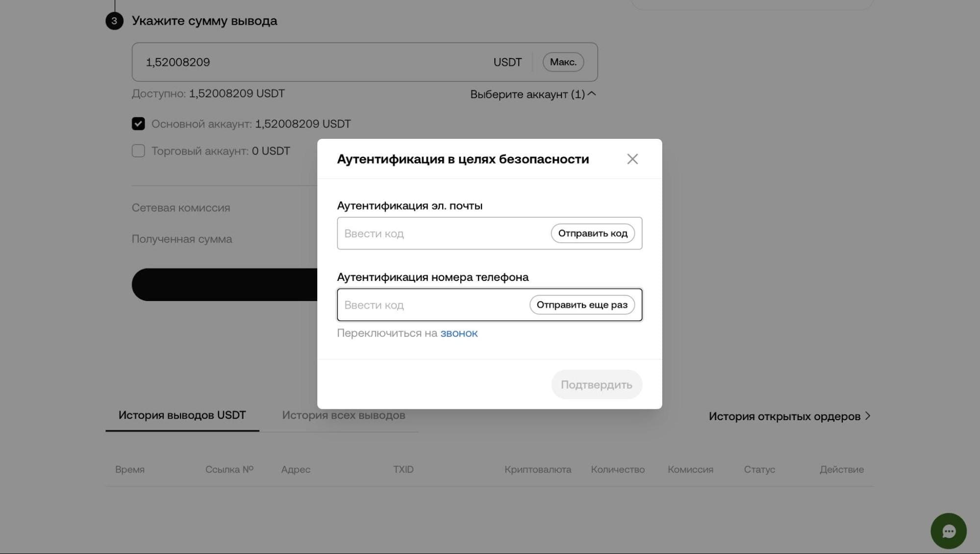Click the black submit withdrawal button
Viewport: 980px width, 554px height.
click(225, 284)
